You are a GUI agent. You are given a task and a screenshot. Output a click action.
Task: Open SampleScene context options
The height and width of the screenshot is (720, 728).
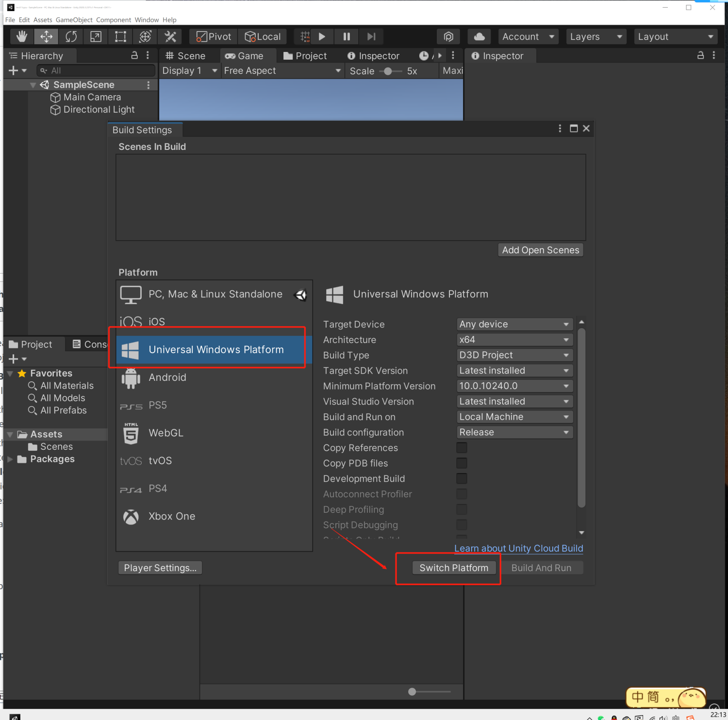(x=149, y=85)
